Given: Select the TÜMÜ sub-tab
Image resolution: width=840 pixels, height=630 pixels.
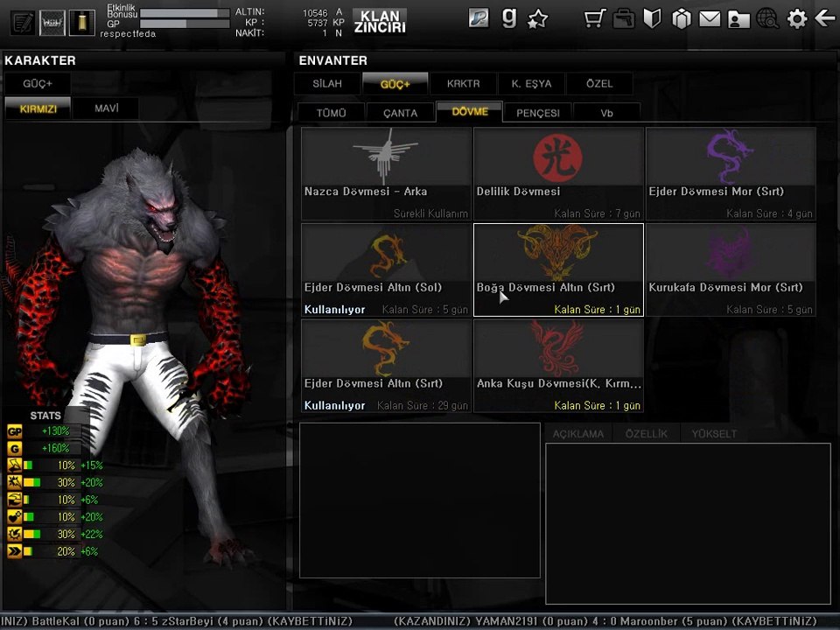Looking at the screenshot, I should tap(331, 113).
